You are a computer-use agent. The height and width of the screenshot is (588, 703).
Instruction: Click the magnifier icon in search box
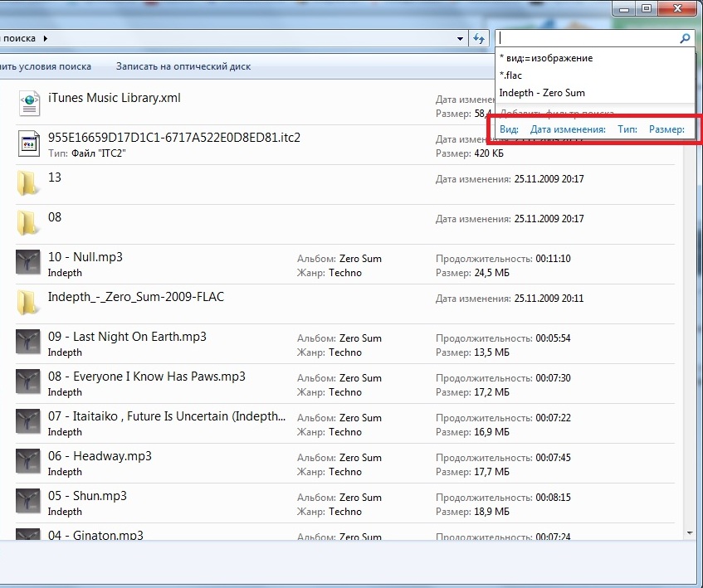pyautogui.click(x=685, y=38)
